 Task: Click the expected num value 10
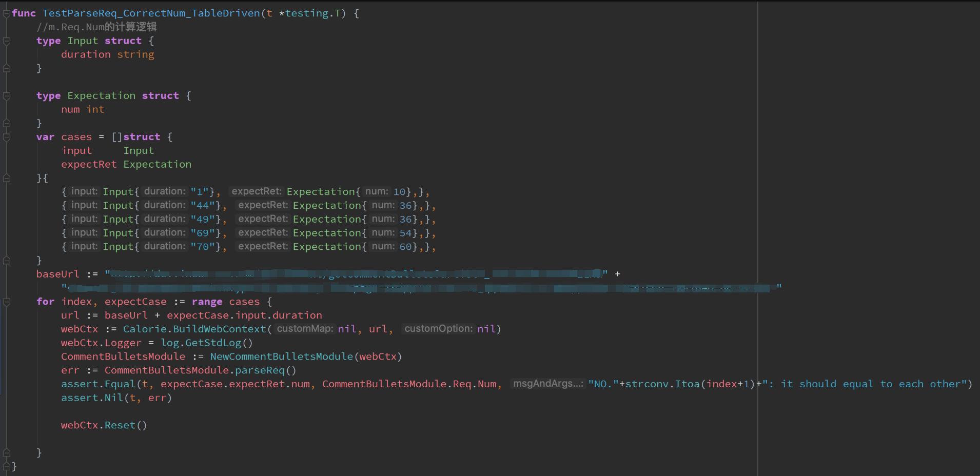click(x=399, y=192)
